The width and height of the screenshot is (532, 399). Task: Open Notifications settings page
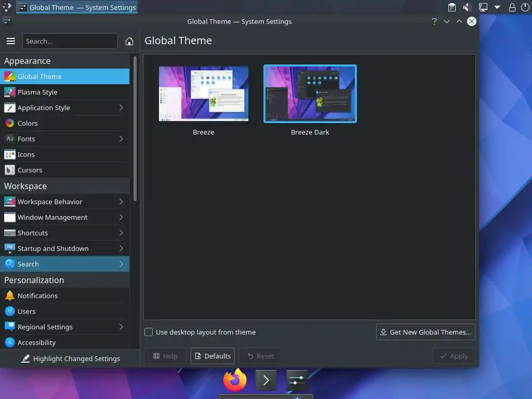pyautogui.click(x=64, y=296)
